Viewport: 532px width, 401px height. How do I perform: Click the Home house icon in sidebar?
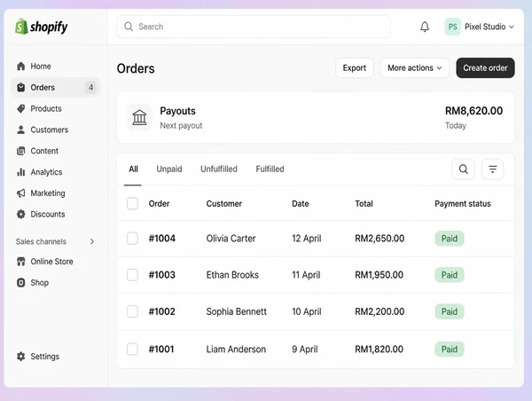tap(21, 66)
